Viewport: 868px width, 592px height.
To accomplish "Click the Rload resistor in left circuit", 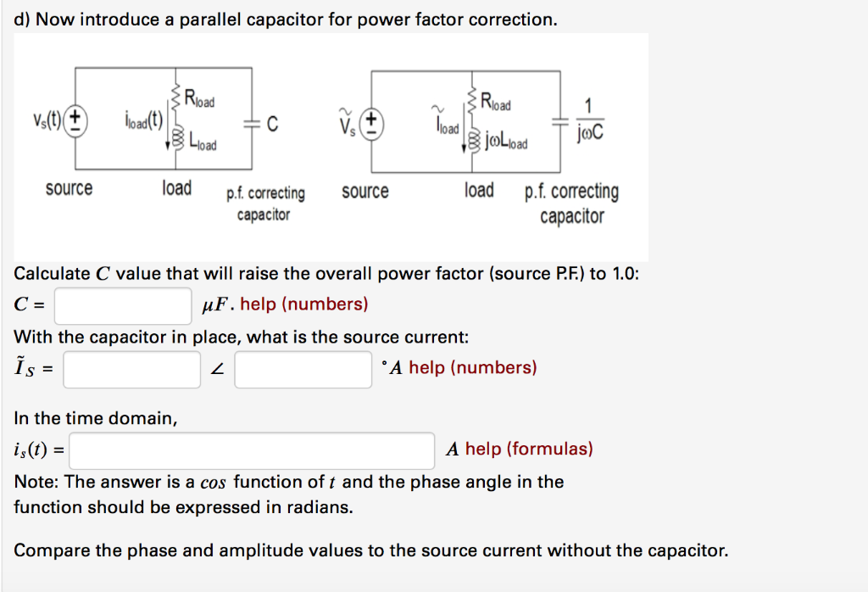I will [176, 98].
